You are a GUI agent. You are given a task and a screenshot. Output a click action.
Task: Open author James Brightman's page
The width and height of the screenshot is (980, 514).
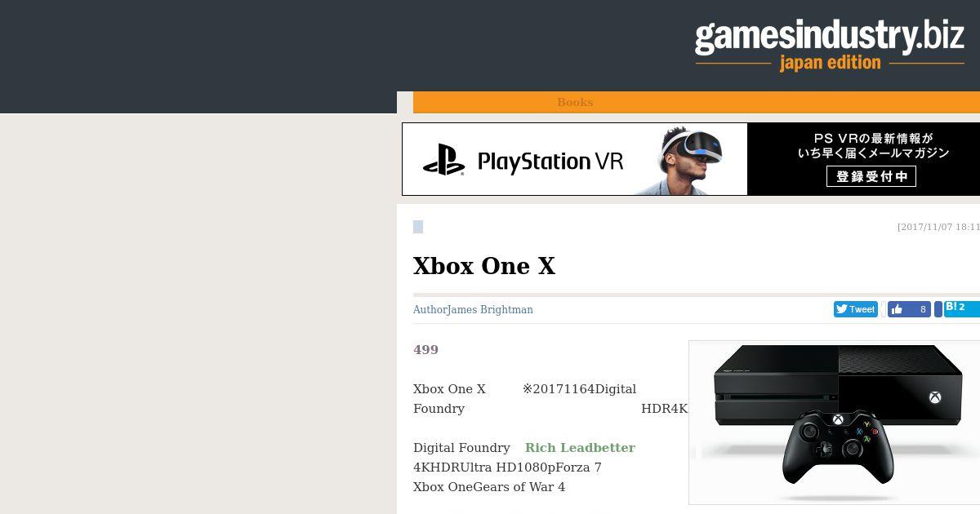(x=490, y=310)
